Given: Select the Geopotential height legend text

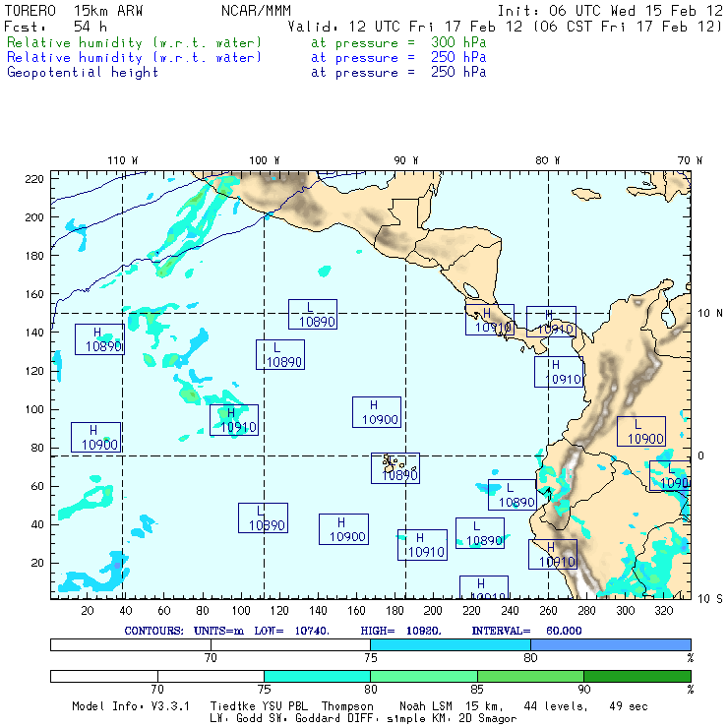Looking at the screenshot, I should click(x=83, y=73).
